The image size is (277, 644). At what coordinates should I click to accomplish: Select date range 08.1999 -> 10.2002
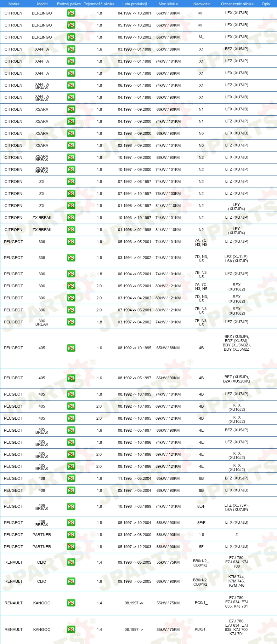tap(135, 37)
